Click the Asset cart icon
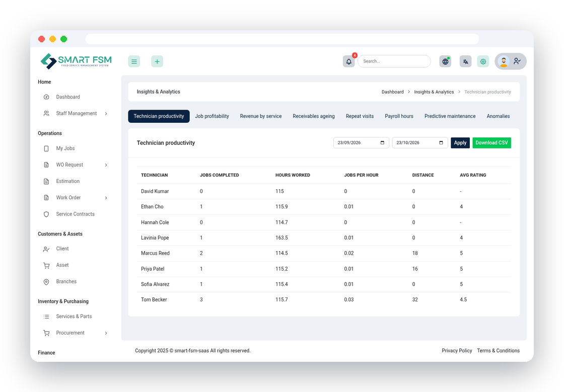The height and width of the screenshot is (392, 564). pos(46,266)
